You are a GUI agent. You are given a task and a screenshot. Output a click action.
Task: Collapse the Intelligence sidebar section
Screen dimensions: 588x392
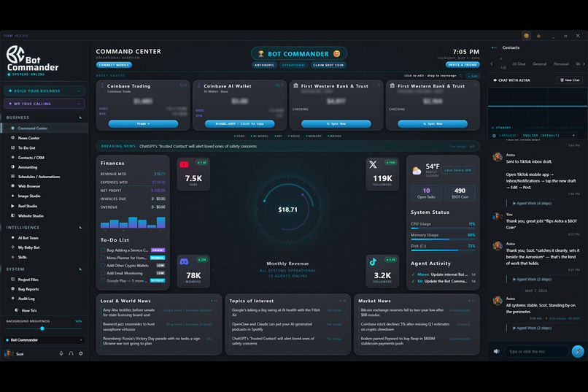point(80,227)
